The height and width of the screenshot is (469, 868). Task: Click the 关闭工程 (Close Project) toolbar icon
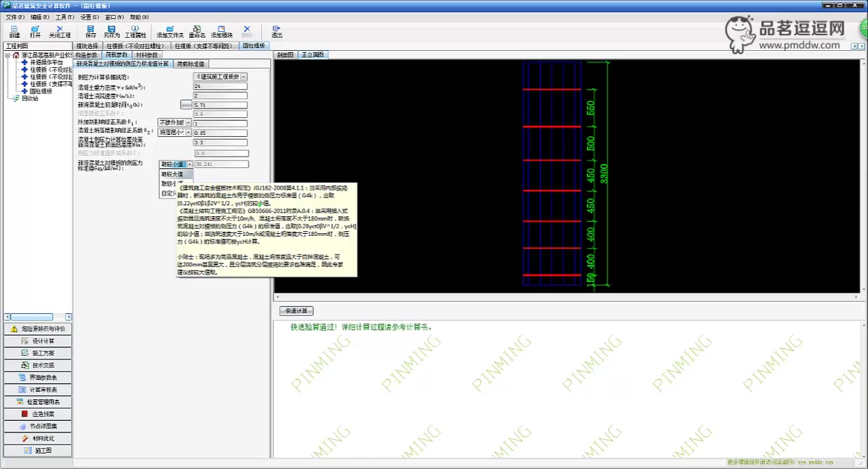point(60,31)
